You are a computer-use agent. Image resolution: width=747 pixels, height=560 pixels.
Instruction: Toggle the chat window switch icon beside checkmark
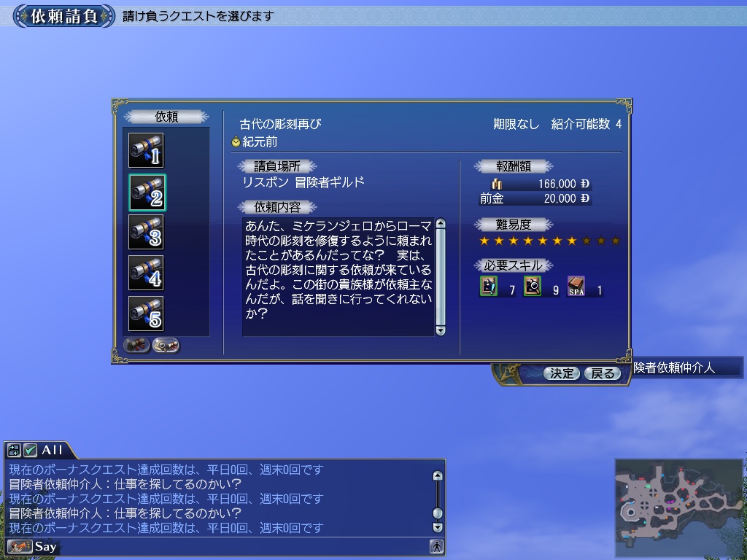point(15,451)
